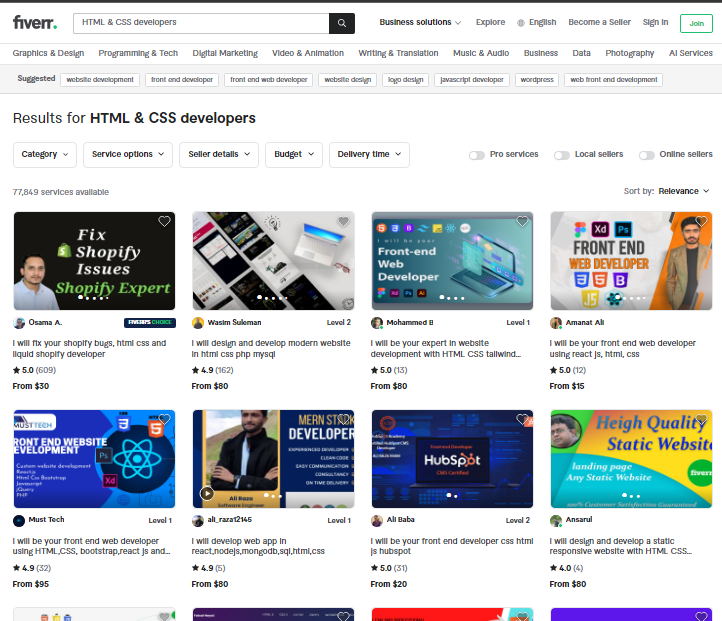Favorite Mohammed B's front-end gig heart
722x621 pixels.
pos(522,221)
